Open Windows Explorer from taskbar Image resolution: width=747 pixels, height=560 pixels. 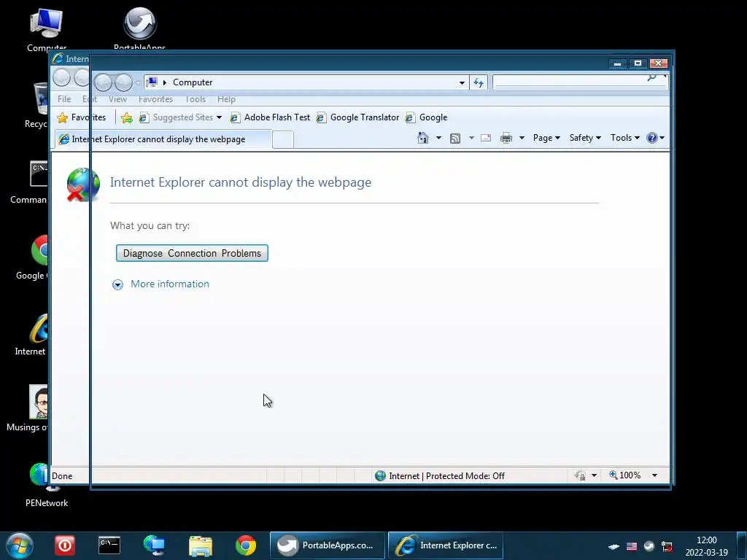pyautogui.click(x=201, y=545)
